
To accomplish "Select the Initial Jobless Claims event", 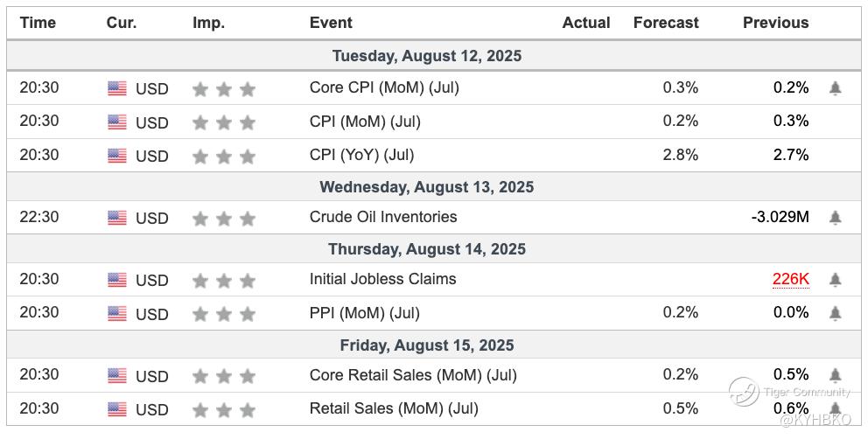I will 382,279.
